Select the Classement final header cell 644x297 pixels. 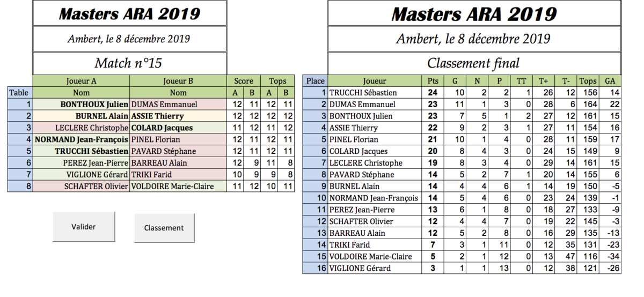click(x=474, y=63)
